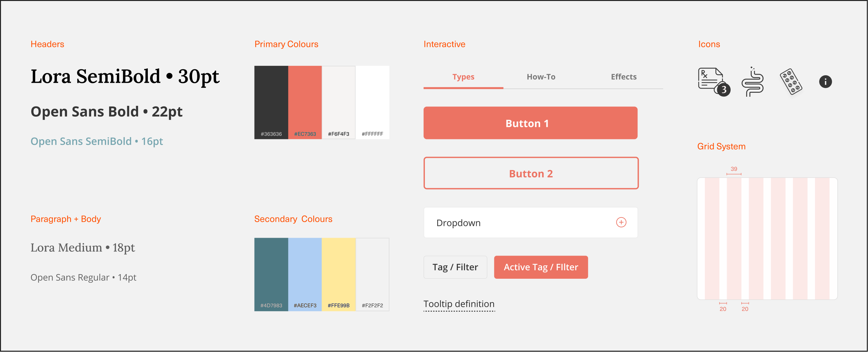The height and width of the screenshot is (352, 868).
Task: Select the Types tab
Action: (x=463, y=77)
